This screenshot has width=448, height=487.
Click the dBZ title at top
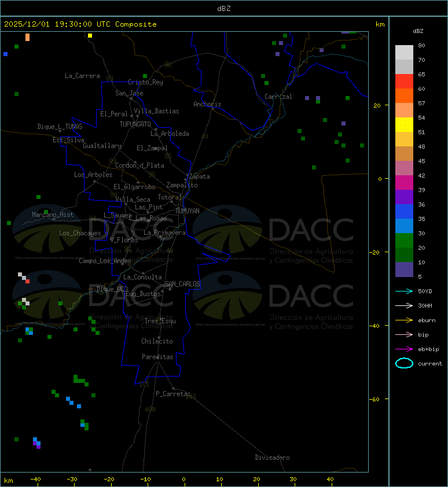tap(224, 8)
